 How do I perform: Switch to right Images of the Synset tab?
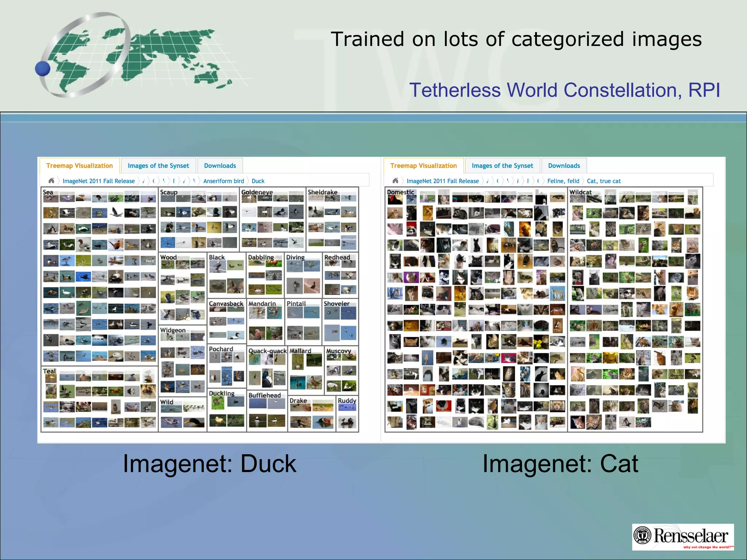(x=502, y=166)
